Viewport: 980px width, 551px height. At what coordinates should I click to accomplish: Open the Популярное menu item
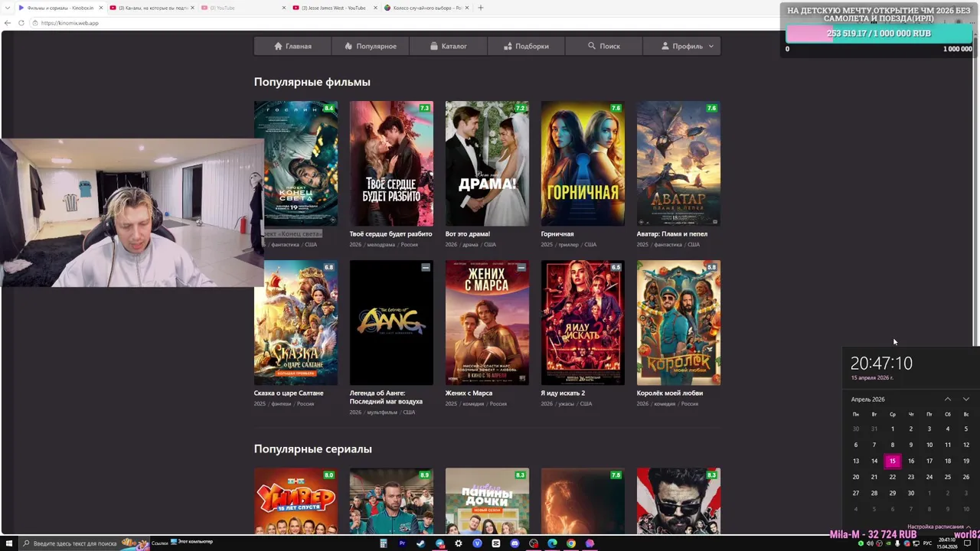371,46
